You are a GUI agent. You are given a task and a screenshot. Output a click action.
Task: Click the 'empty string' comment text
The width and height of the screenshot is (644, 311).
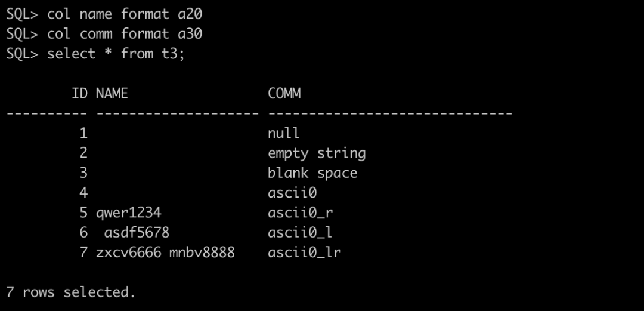coord(317,153)
